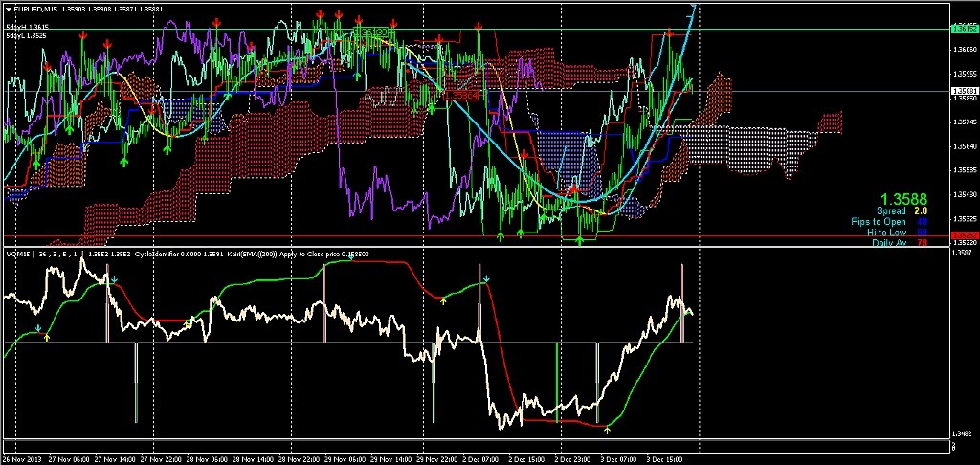This screenshot has height=465, width=980.
Task: Click the 28 Nov 22:00 time label
Action: (x=300, y=458)
